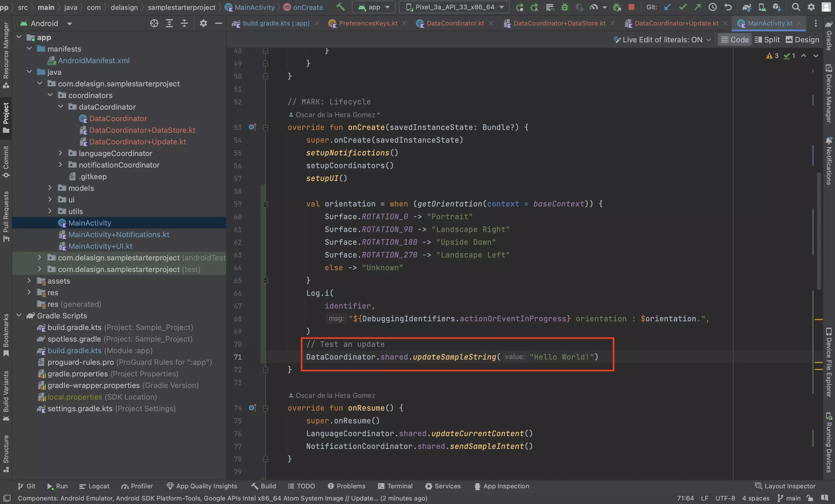The height and width of the screenshot is (504, 835).
Task: Click the editor vertical scrollbar thumb
Action: click(x=819, y=231)
